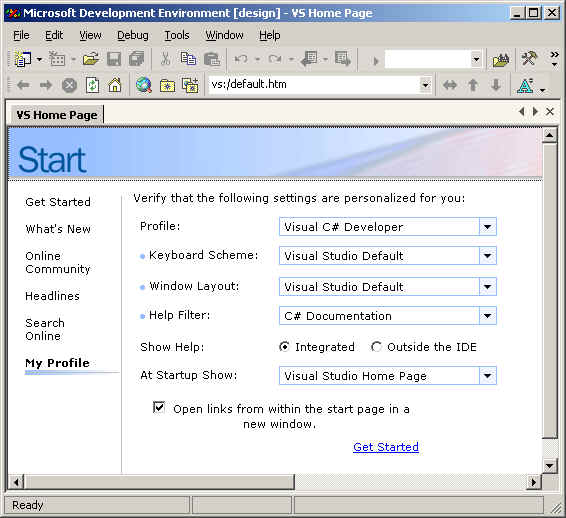Select the Integrated Show Help radio button

tap(284, 347)
